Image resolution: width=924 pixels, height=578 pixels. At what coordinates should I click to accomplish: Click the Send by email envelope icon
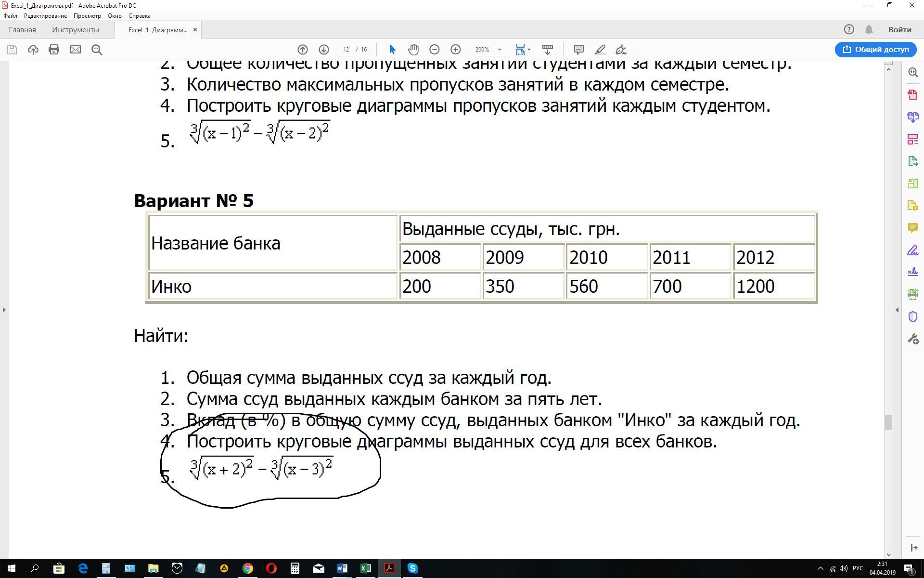point(76,50)
